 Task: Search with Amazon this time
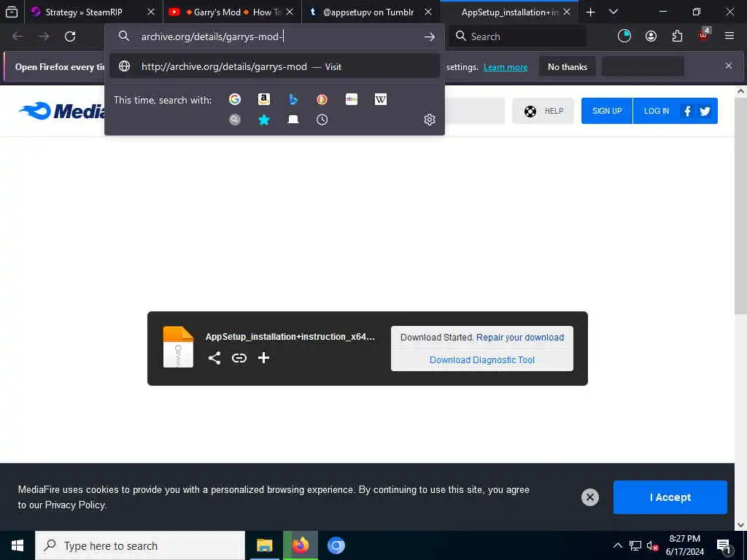(264, 99)
